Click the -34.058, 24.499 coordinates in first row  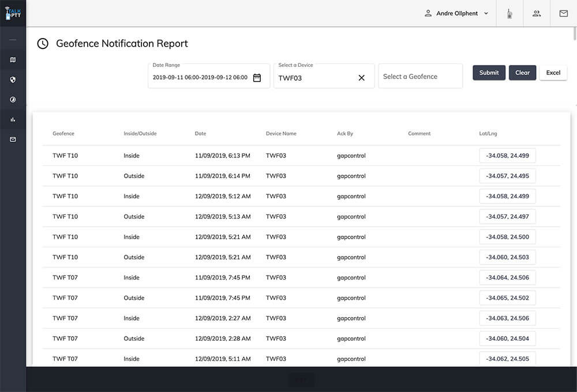point(507,156)
